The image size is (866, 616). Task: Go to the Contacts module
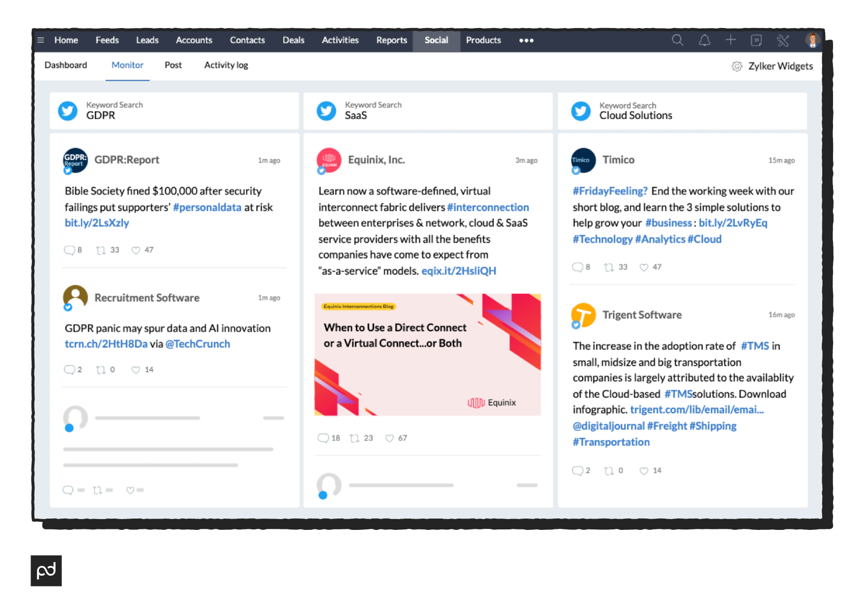[247, 40]
